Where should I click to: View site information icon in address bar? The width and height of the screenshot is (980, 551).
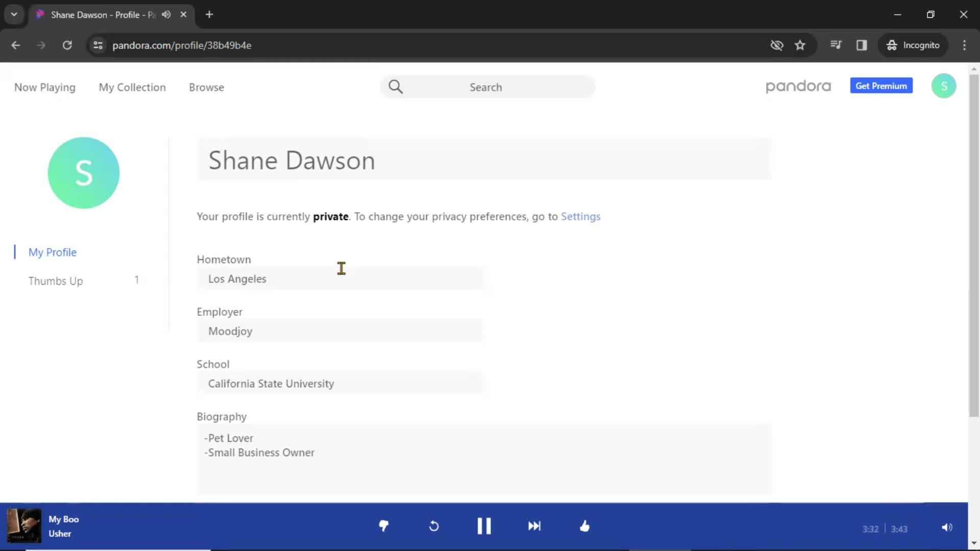coord(98,45)
